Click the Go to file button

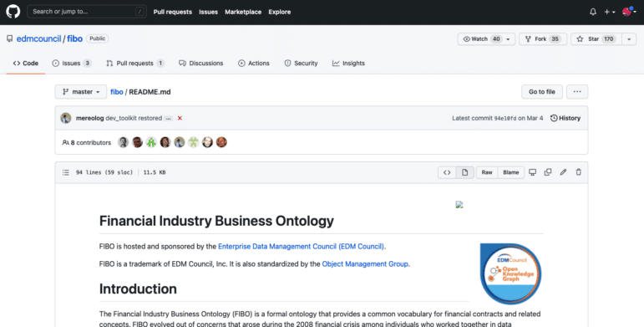click(542, 92)
